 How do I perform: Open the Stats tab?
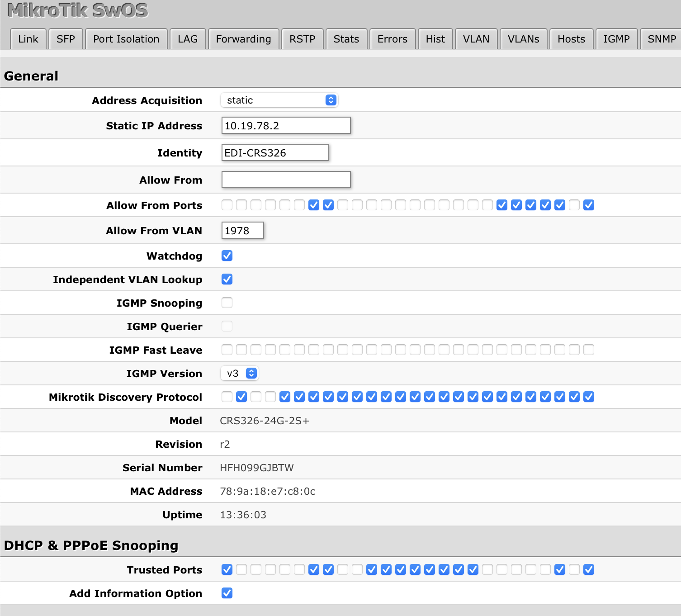[x=346, y=39]
